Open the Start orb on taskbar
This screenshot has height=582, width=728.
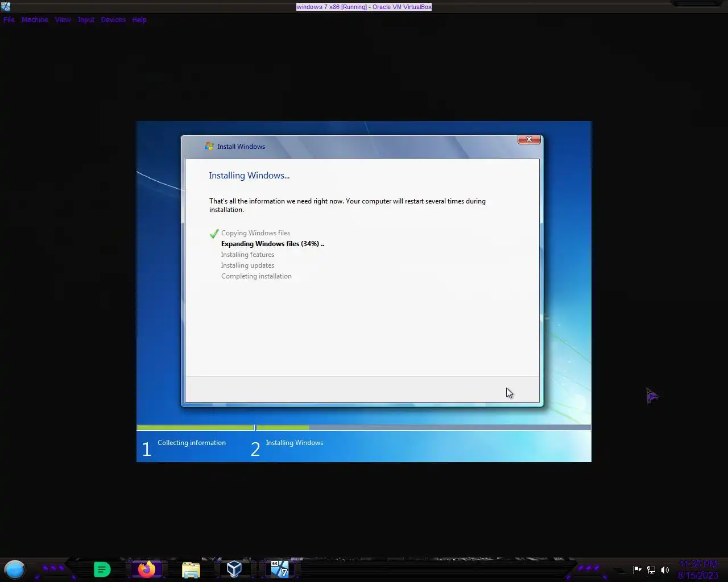pos(15,569)
